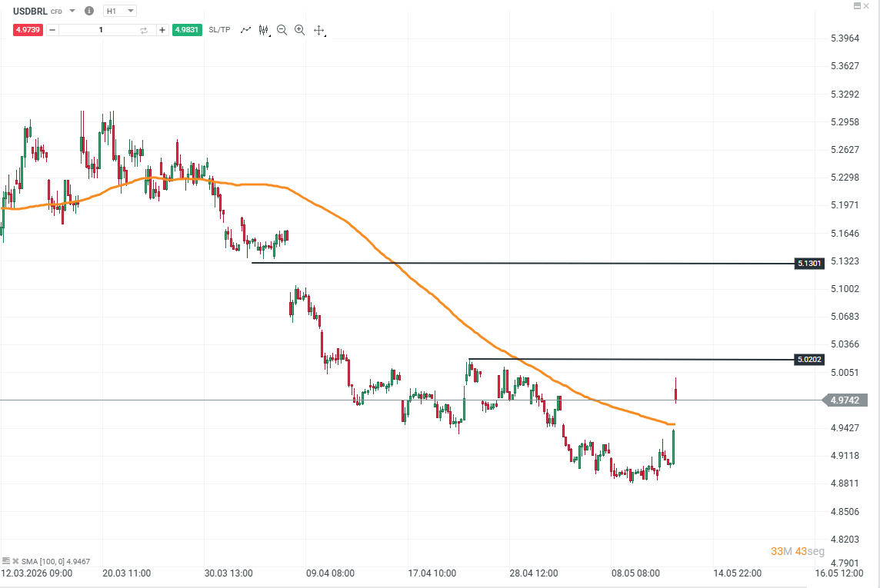Open the SL/TP settings

(x=219, y=30)
